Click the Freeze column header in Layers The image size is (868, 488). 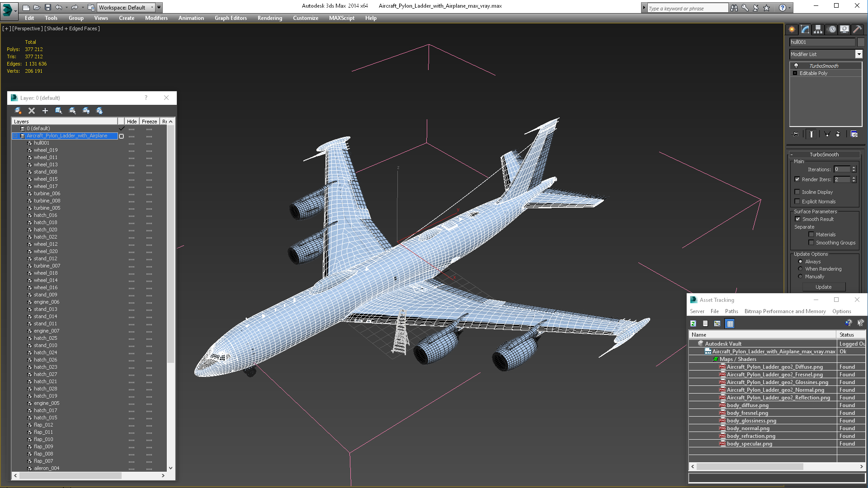(149, 122)
